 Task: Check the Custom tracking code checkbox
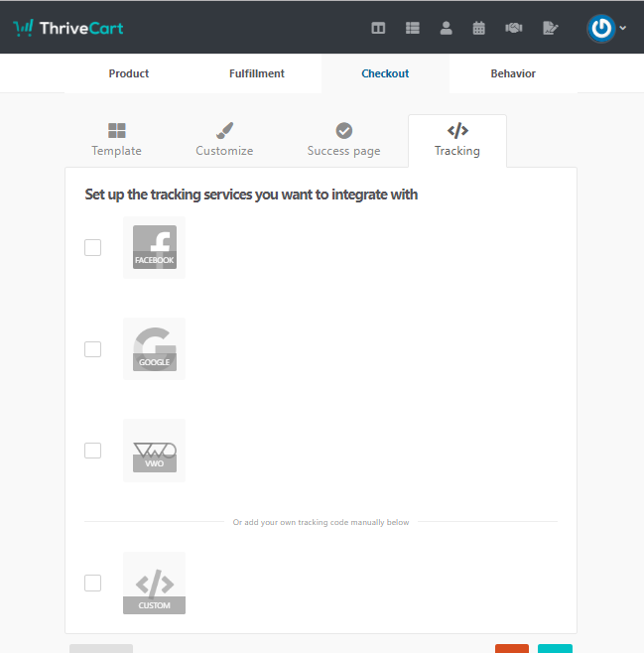click(x=93, y=583)
